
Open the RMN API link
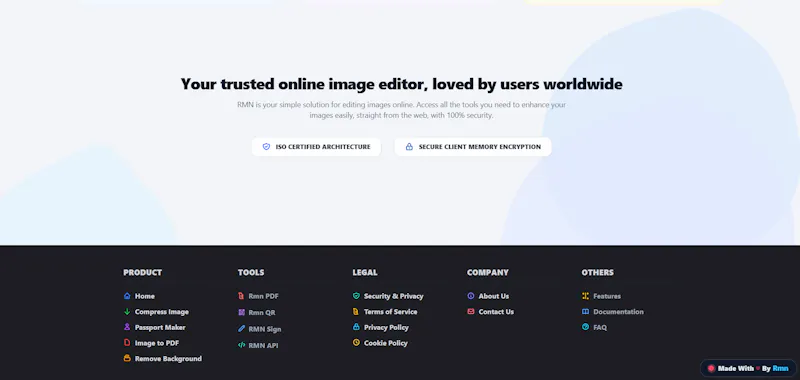(x=263, y=345)
